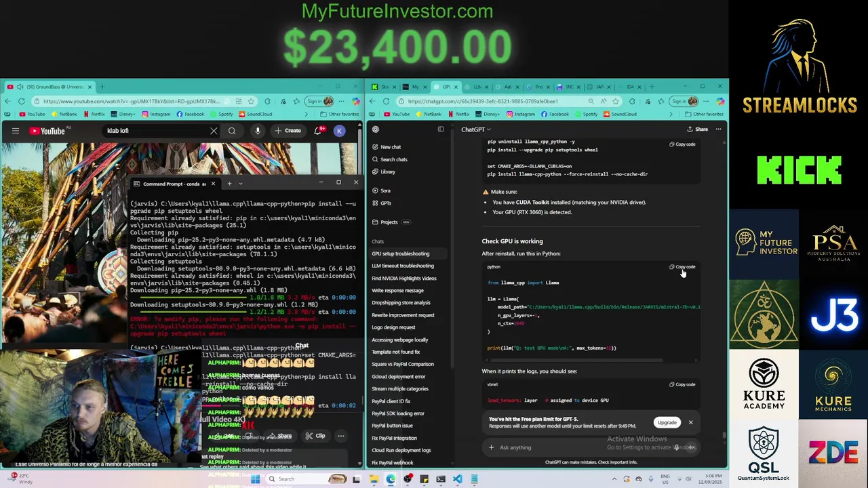Open Netflix bookmark in ChatGPT window
The height and width of the screenshot is (488, 868).
pyautogui.click(x=459, y=114)
